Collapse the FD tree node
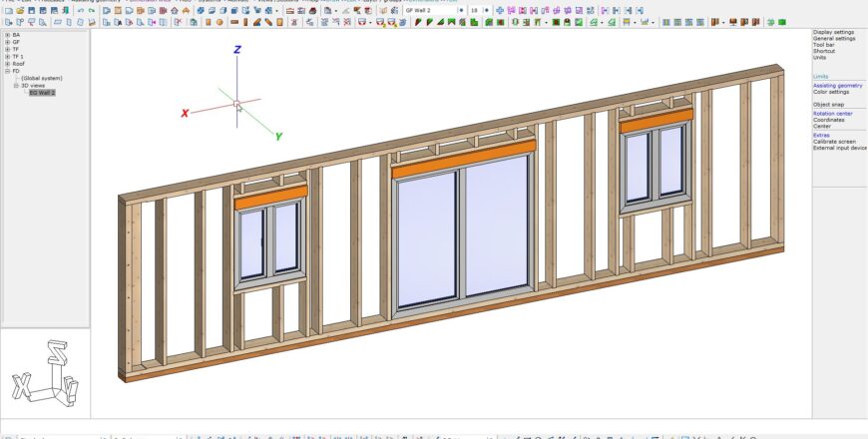Viewport: 868px width, 439px height. click(x=8, y=71)
